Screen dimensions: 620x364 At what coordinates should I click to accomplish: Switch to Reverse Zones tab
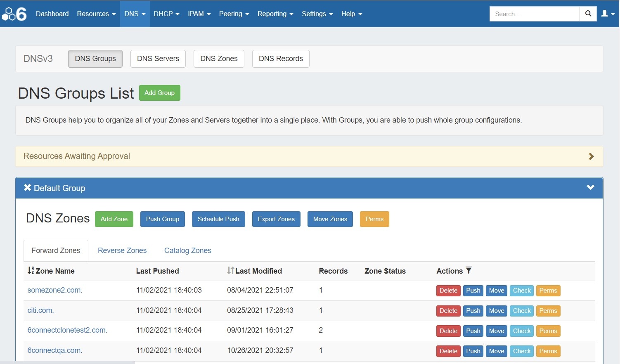[x=122, y=251]
